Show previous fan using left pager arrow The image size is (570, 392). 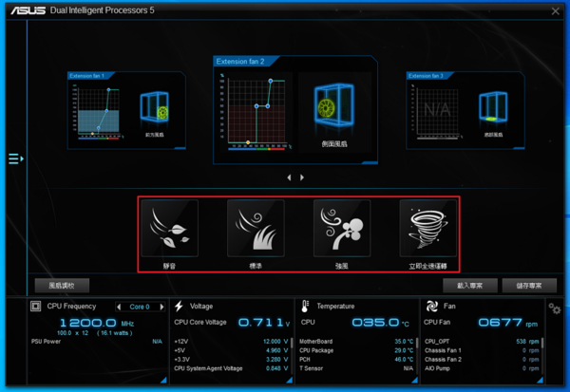click(x=290, y=177)
